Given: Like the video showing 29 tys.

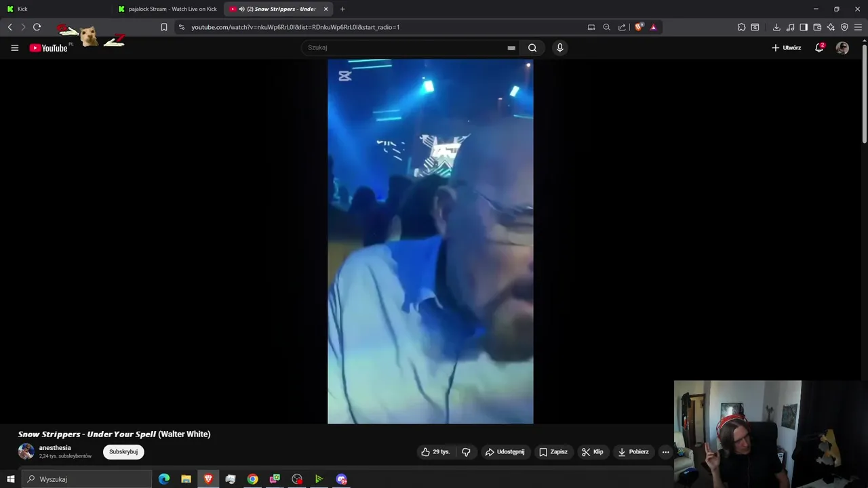Looking at the screenshot, I should [435, 452].
